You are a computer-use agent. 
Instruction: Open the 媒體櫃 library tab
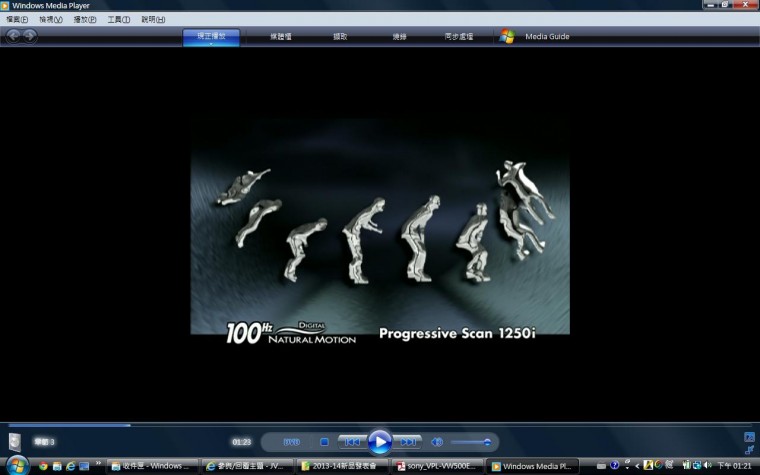(x=281, y=36)
